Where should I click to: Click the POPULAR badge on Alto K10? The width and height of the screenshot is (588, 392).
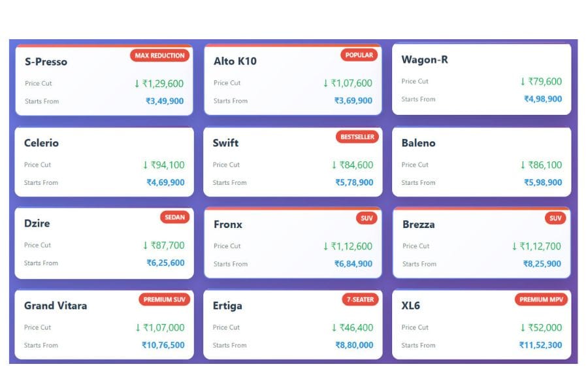(359, 56)
